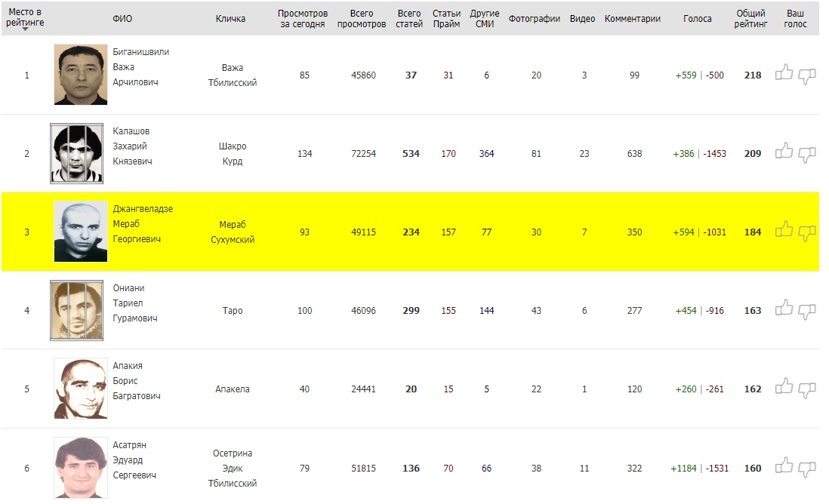Vote thumbs up for Калашов Захарий
This screenshot has height=504, width=829.
[x=784, y=152]
